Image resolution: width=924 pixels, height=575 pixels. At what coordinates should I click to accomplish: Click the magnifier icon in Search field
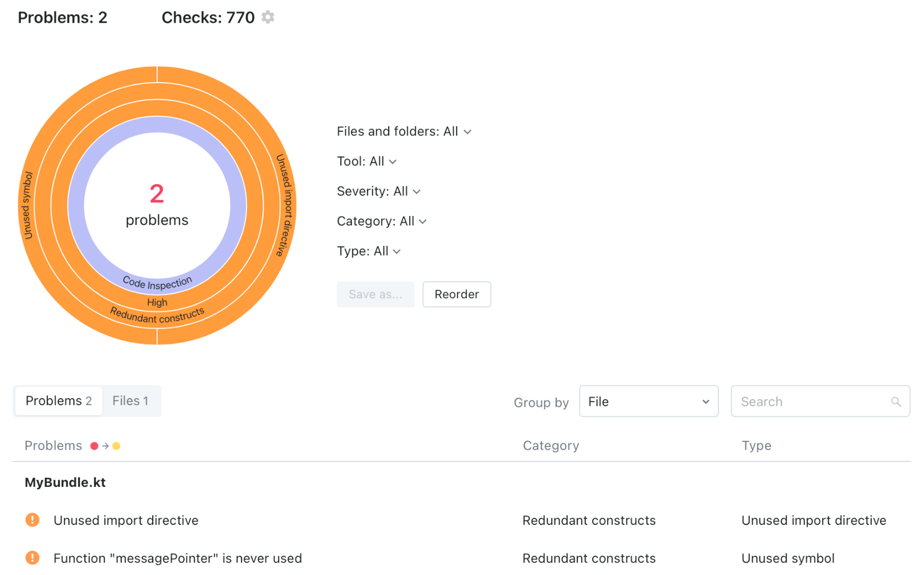click(896, 402)
